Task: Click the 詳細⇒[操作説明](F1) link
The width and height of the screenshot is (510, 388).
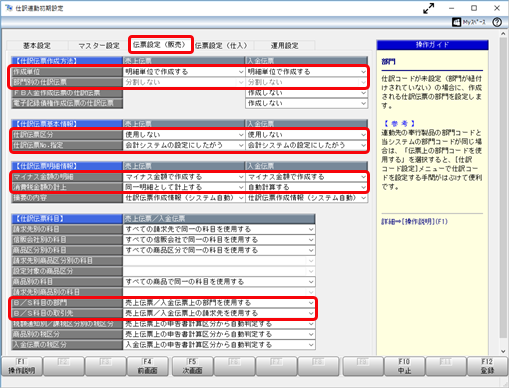Action: (414, 222)
